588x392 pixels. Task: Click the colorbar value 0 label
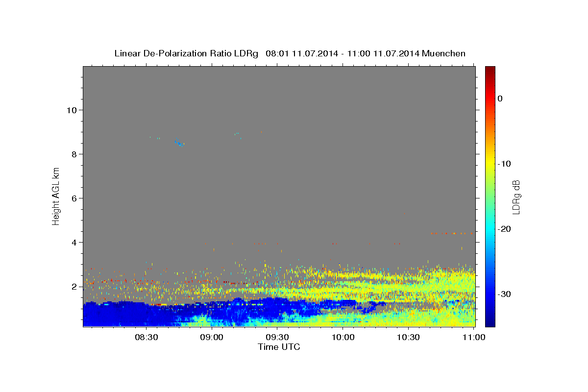[x=500, y=98]
